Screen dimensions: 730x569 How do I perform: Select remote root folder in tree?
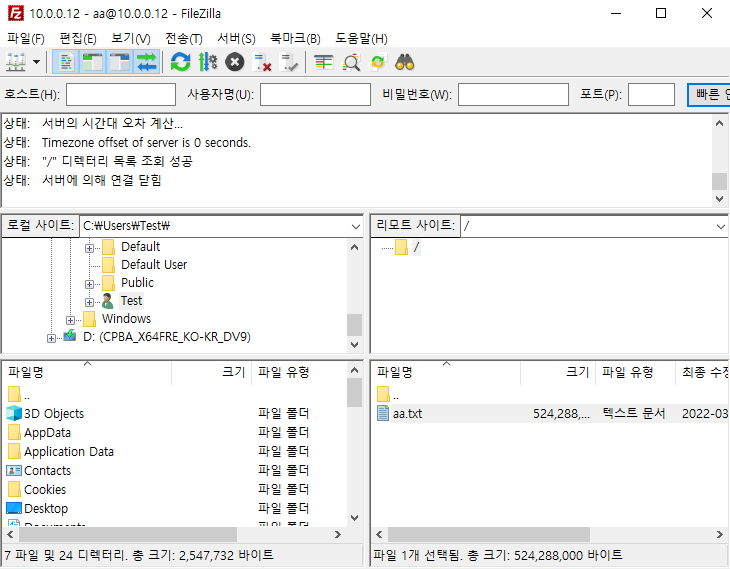pos(416,247)
